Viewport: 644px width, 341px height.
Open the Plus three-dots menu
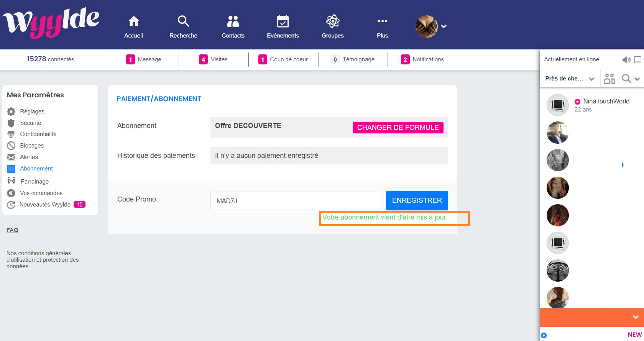(x=382, y=21)
